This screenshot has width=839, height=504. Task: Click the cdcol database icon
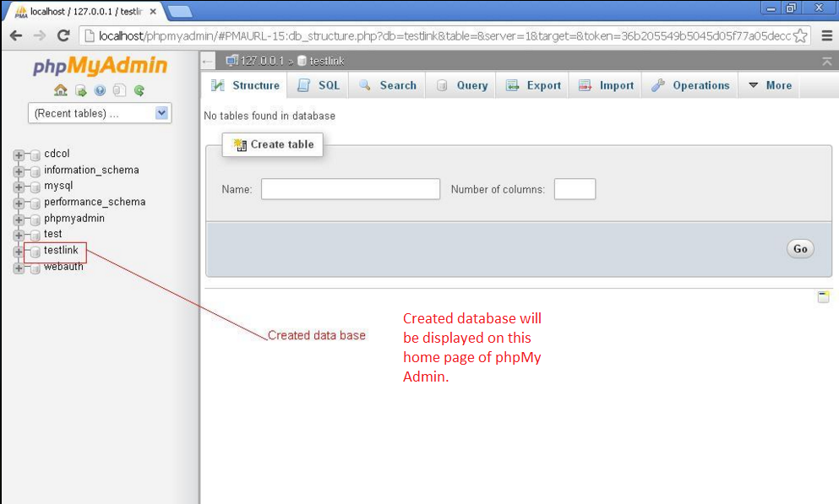point(35,155)
